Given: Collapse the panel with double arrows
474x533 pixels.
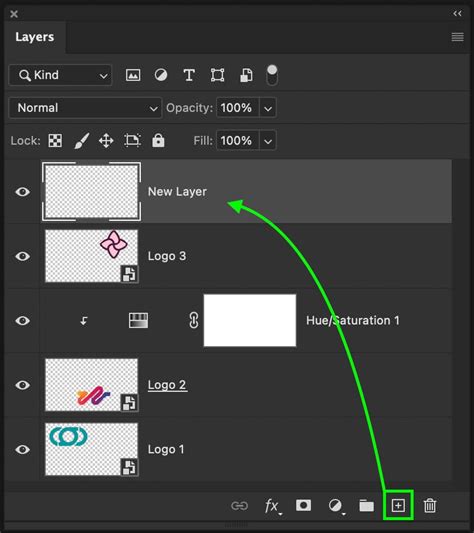Looking at the screenshot, I should click(x=457, y=14).
